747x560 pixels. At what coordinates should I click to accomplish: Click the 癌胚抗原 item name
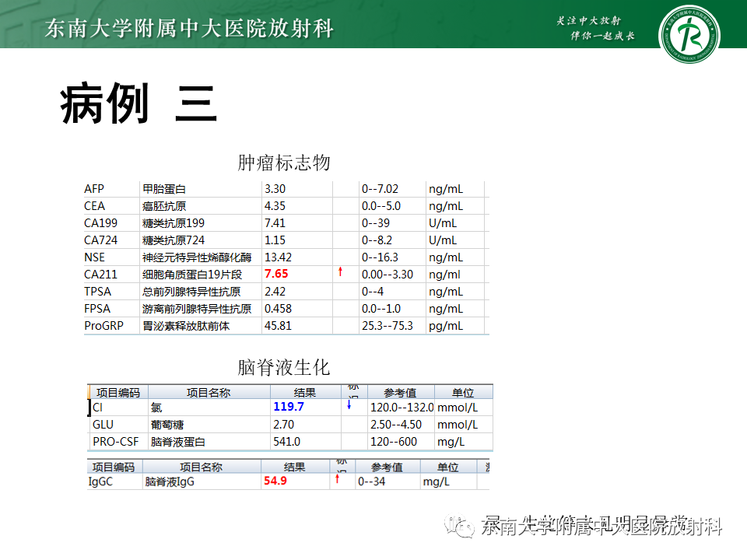[164, 206]
